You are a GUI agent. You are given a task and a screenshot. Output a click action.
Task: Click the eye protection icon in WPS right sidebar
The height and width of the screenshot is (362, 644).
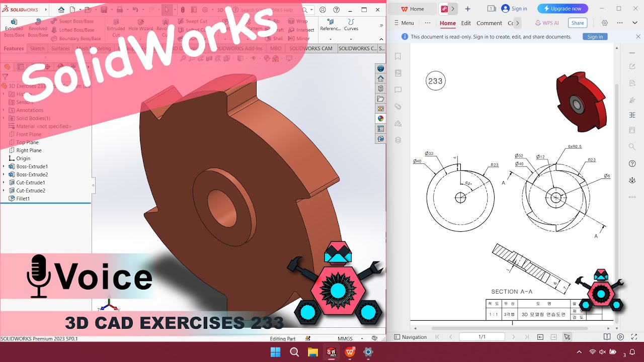pos(632,180)
